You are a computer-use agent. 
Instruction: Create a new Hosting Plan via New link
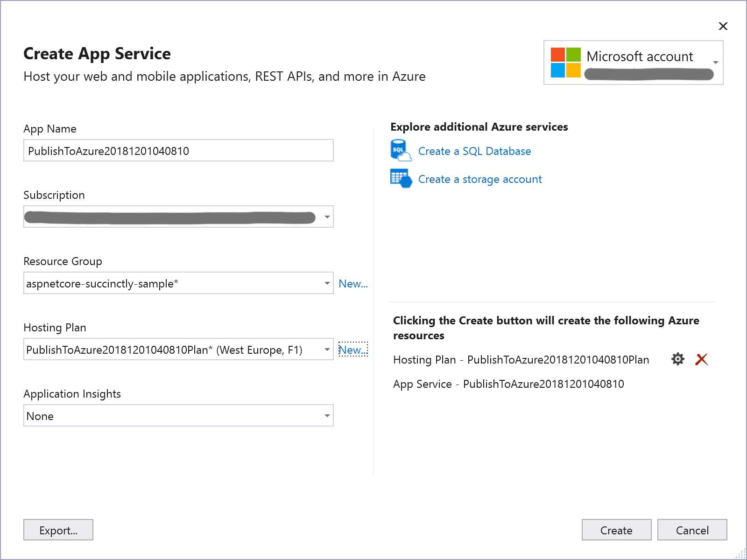(x=352, y=350)
